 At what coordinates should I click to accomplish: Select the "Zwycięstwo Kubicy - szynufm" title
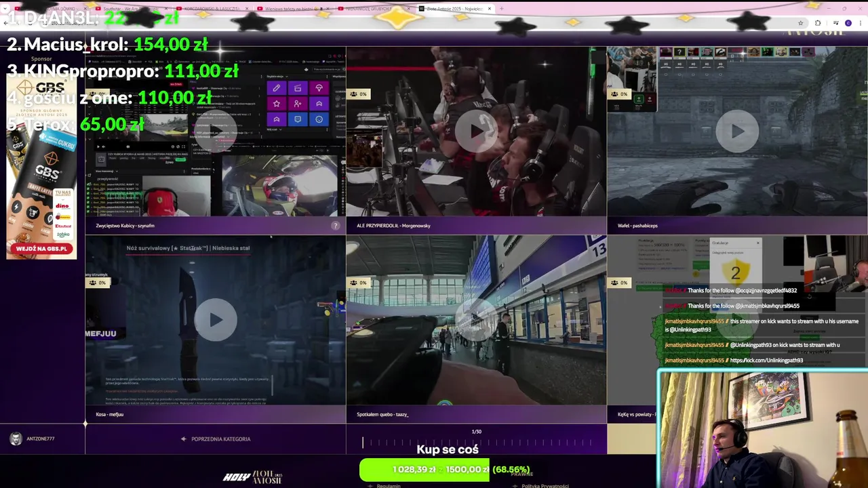tap(125, 226)
